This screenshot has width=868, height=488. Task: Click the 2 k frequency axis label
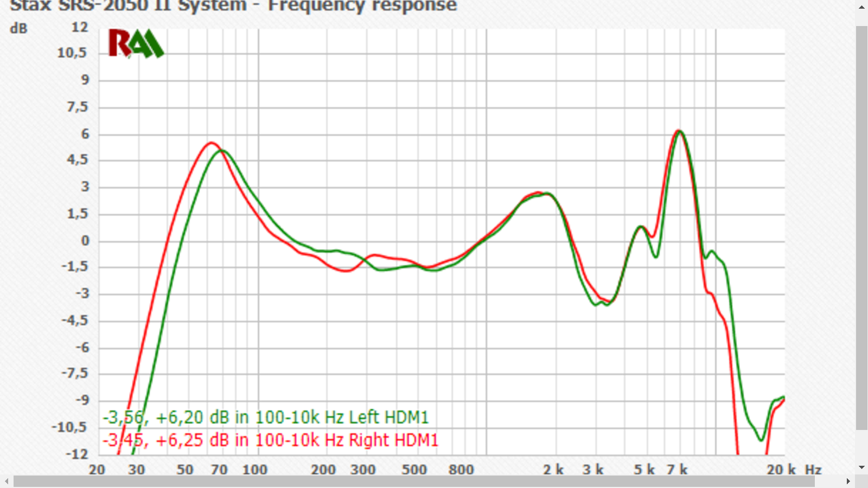553,470
